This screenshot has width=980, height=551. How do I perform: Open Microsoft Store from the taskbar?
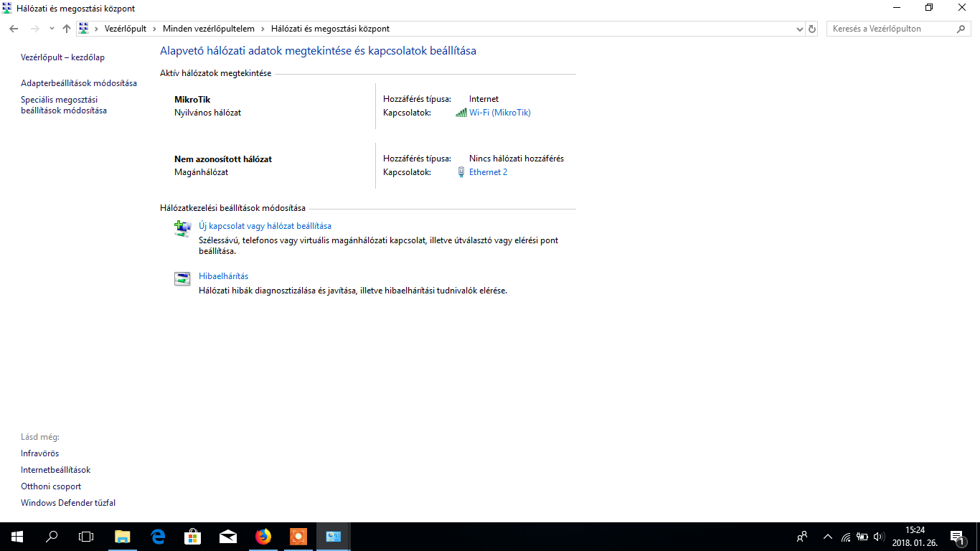pyautogui.click(x=193, y=537)
